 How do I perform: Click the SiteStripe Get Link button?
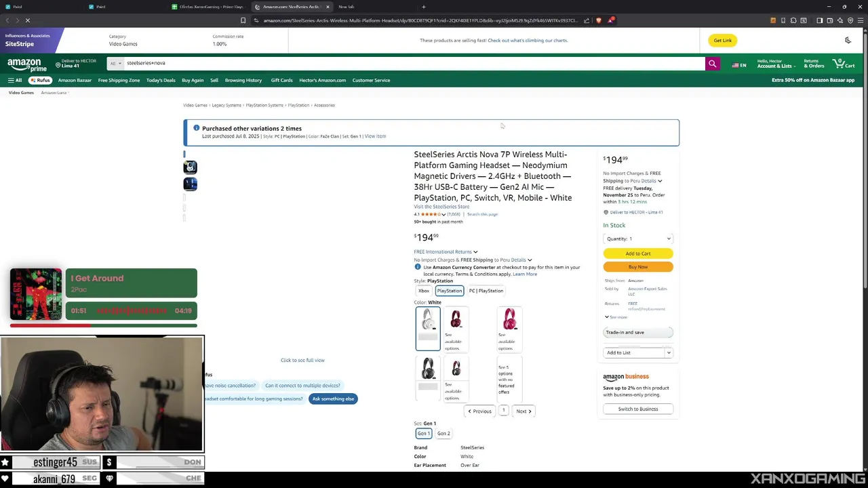[722, 40]
